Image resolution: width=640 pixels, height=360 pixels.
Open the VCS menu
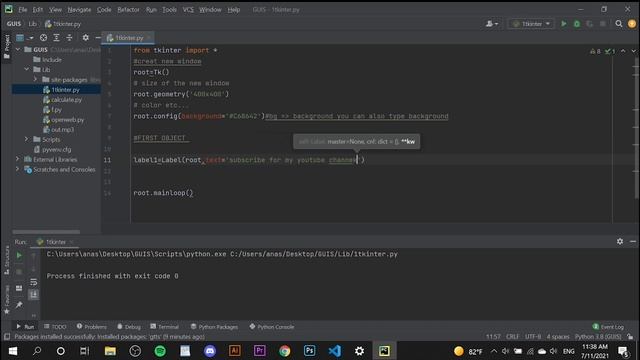click(x=188, y=9)
